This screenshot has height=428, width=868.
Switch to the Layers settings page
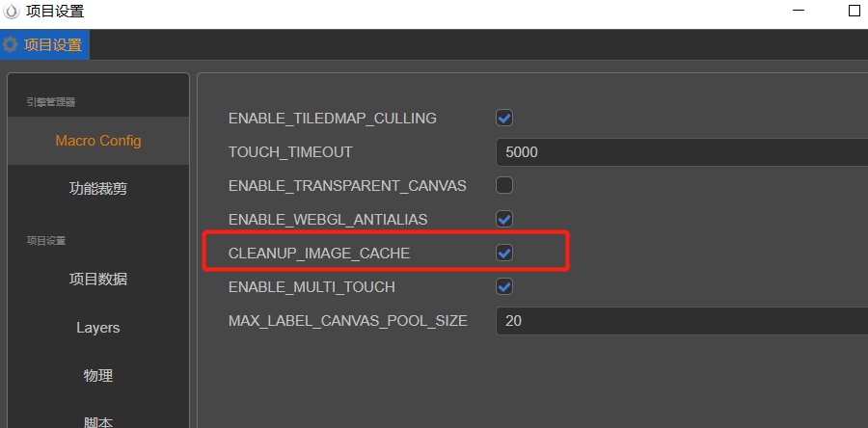(x=98, y=328)
